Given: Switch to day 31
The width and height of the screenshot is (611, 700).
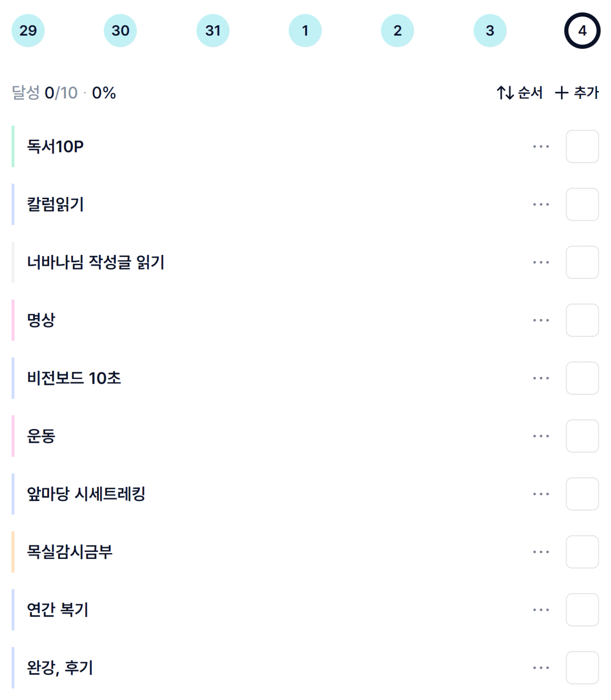Looking at the screenshot, I should pos(213,30).
